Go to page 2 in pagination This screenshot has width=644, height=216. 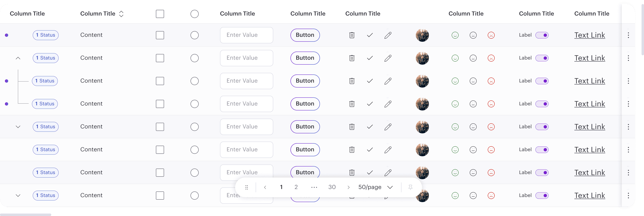coord(296,187)
